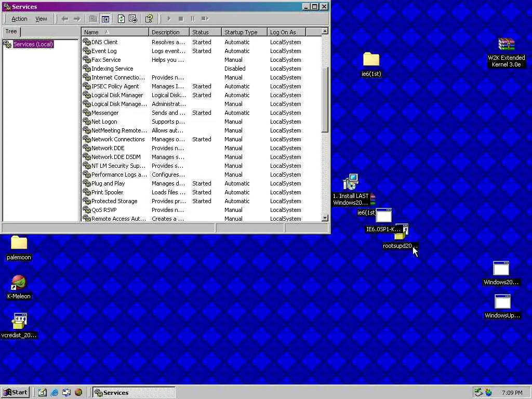Click the Help toolbar icon with question mark
This screenshot has height=399, width=532.
tap(149, 19)
